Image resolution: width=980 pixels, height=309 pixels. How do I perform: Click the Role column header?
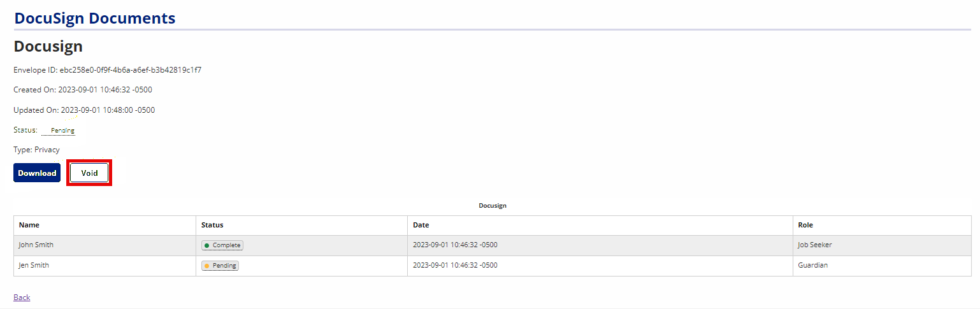click(x=882, y=226)
